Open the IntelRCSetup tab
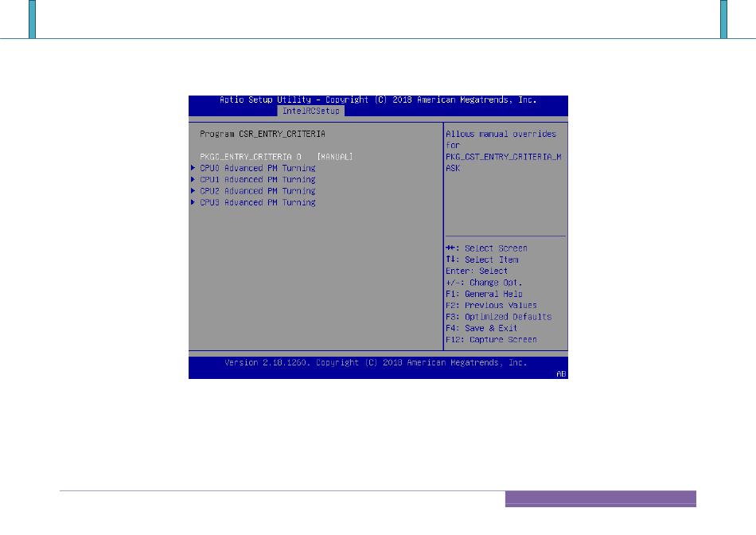756x535 pixels. click(310, 111)
